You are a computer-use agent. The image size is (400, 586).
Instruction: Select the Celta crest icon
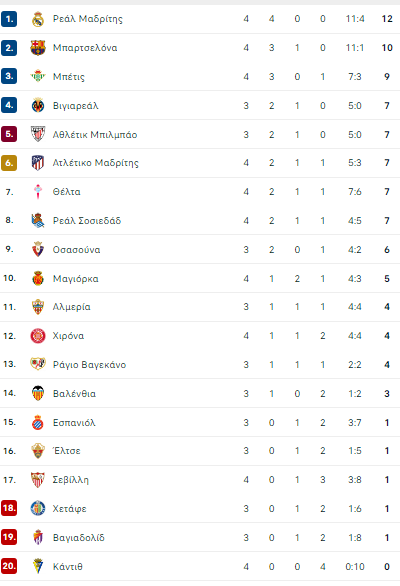point(38,192)
